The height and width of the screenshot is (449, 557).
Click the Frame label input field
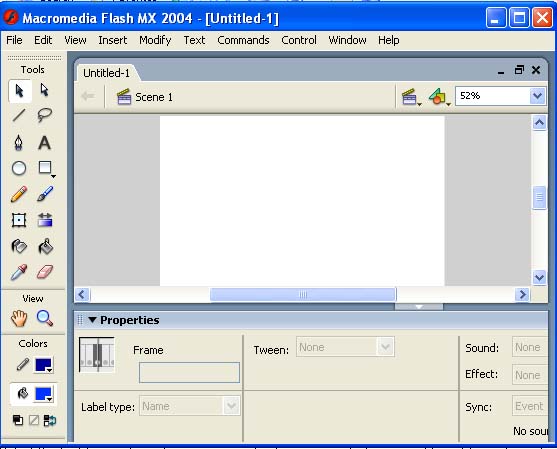coord(189,372)
